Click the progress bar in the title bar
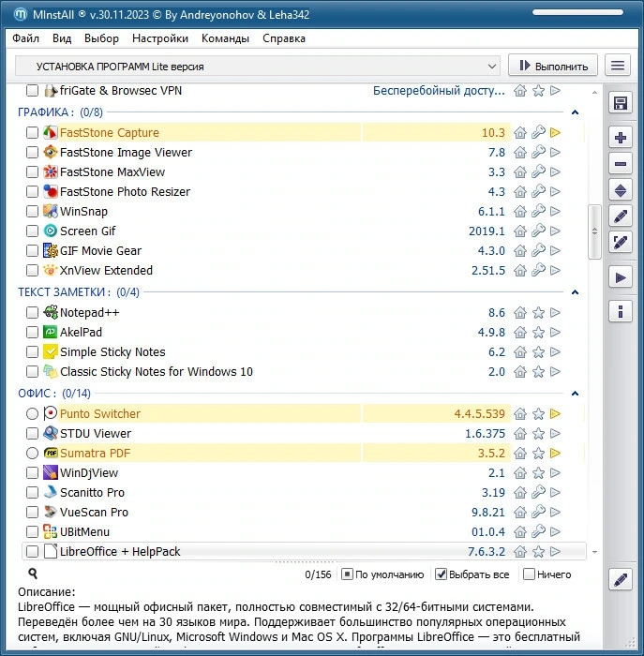Image resolution: width=644 pixels, height=656 pixels. tap(577, 12)
